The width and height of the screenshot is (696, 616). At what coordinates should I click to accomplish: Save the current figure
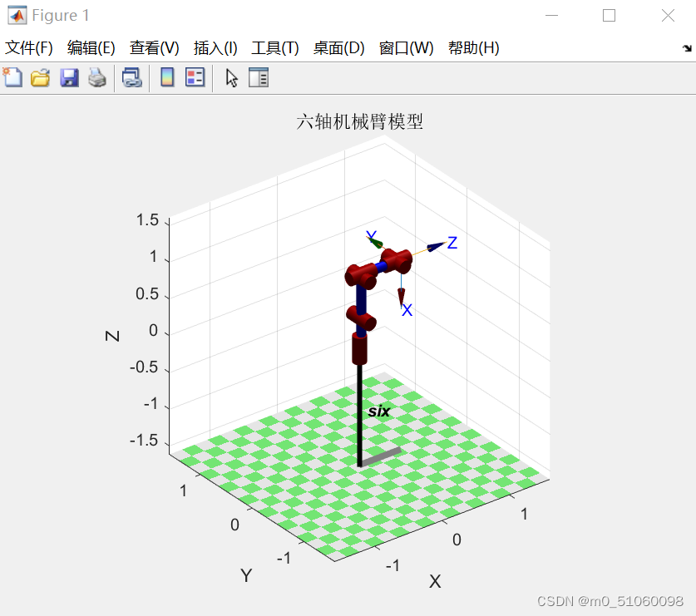(x=69, y=77)
